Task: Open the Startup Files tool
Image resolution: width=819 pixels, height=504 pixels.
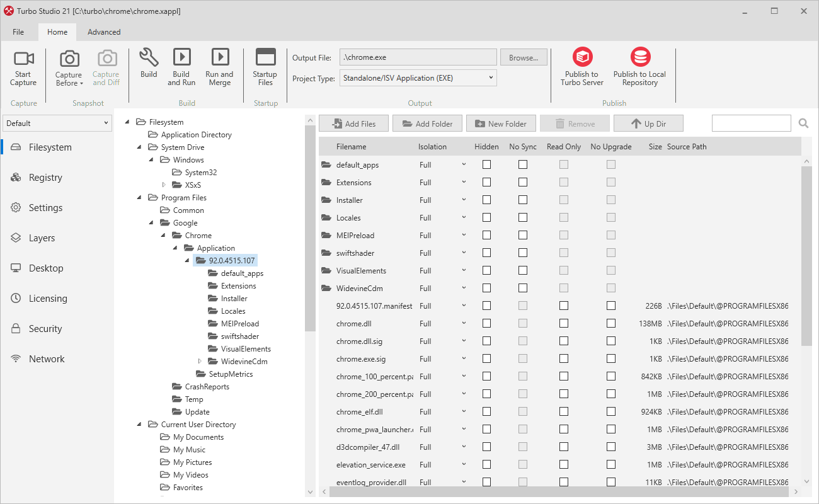Action: (x=265, y=67)
